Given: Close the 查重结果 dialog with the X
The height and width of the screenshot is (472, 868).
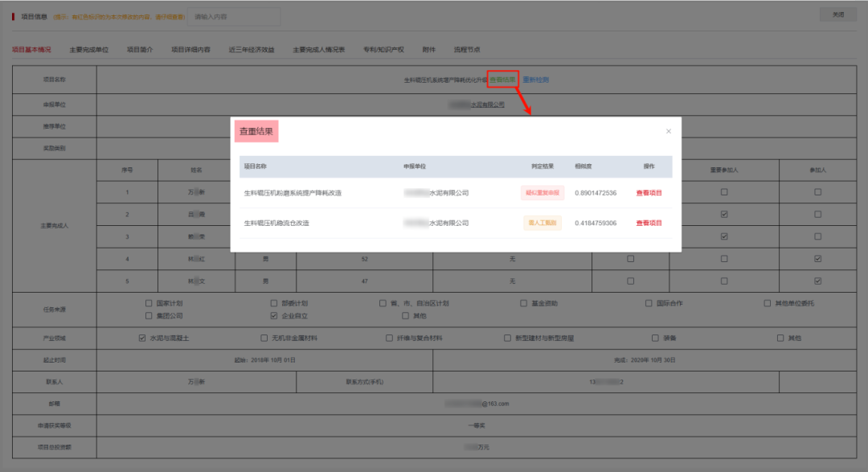Looking at the screenshot, I should [669, 131].
